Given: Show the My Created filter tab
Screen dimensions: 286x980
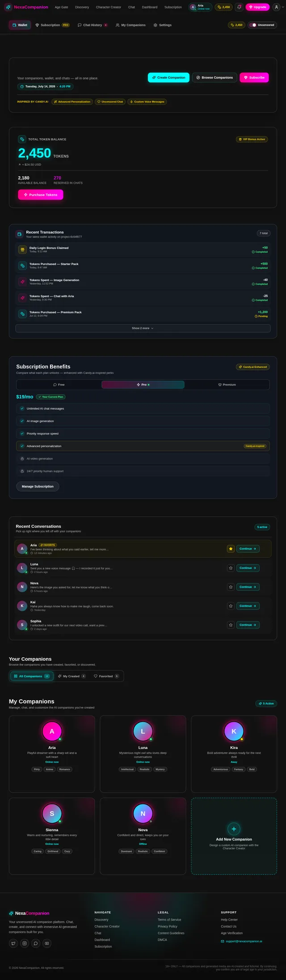Looking at the screenshot, I should [x=71, y=676].
